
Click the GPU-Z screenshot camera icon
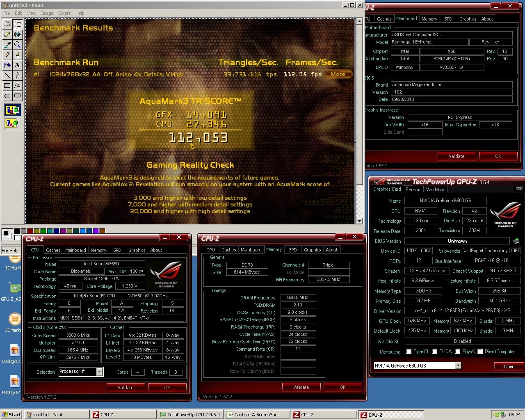tap(519, 189)
